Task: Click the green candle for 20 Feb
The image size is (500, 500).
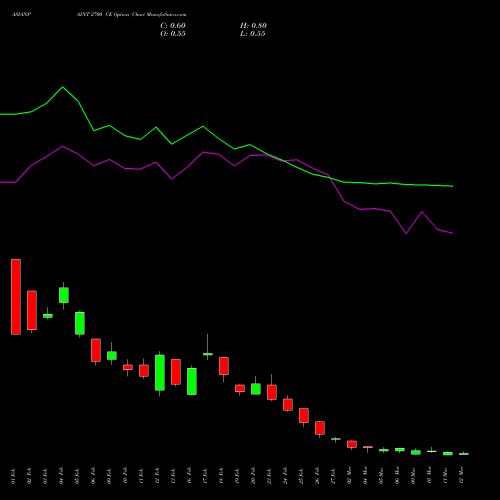Action: pyautogui.click(x=256, y=389)
